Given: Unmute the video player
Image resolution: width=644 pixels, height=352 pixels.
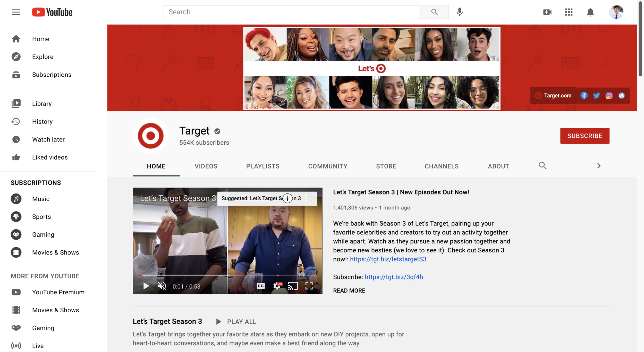Looking at the screenshot, I should pyautogui.click(x=162, y=286).
